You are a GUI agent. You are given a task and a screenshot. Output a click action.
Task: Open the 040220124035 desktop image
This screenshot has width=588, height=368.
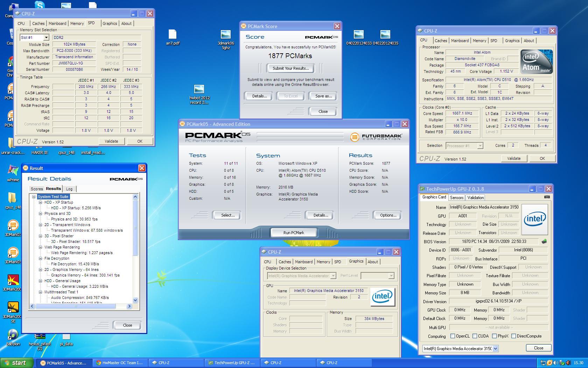tap(385, 38)
